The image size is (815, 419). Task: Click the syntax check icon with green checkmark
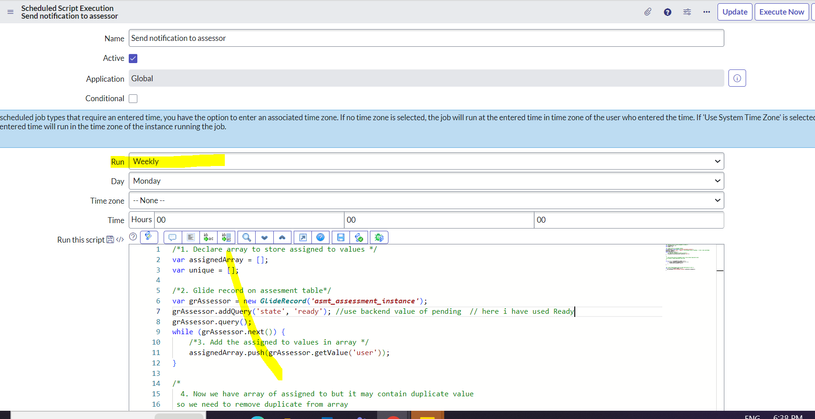coord(359,237)
